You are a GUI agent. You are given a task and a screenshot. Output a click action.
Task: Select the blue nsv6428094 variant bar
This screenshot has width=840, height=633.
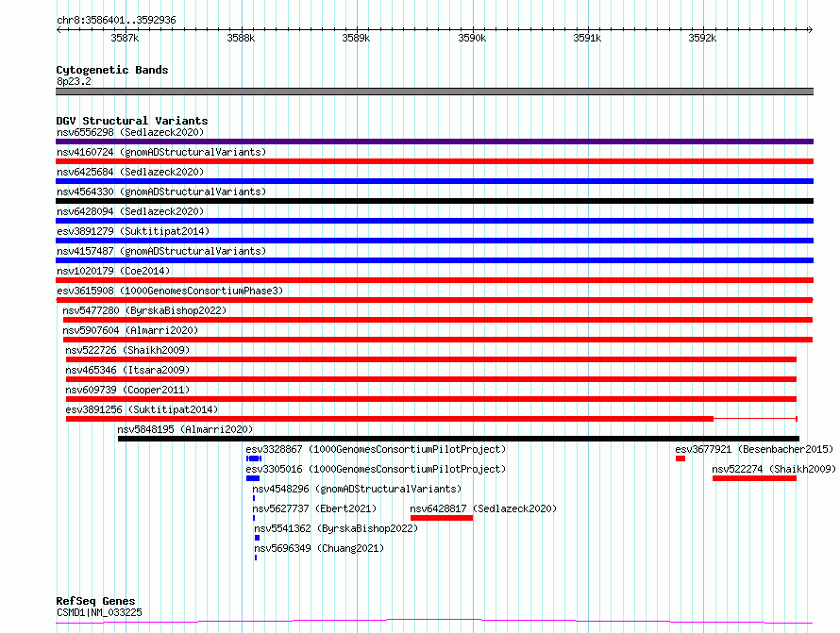pyautogui.click(x=434, y=221)
